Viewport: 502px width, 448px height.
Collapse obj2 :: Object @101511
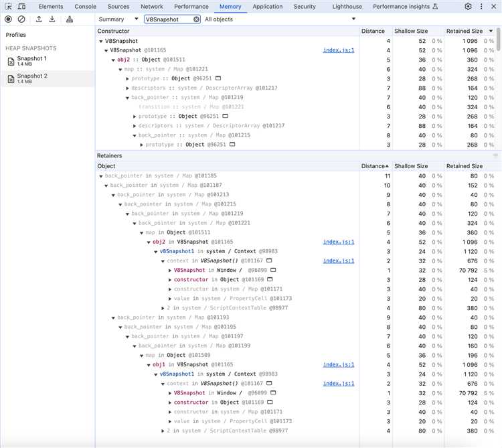coord(113,60)
